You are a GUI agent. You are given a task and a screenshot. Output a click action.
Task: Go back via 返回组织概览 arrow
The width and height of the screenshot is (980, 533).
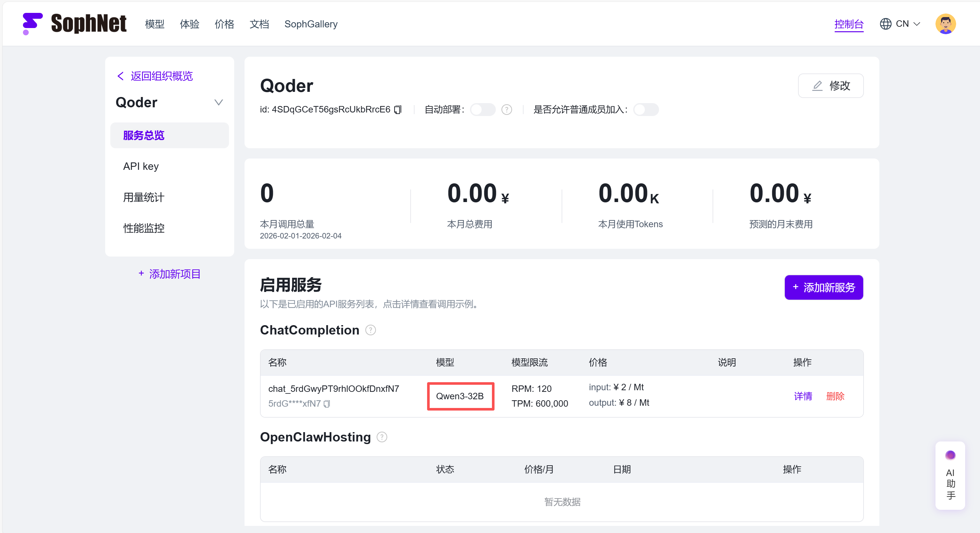[x=121, y=76]
